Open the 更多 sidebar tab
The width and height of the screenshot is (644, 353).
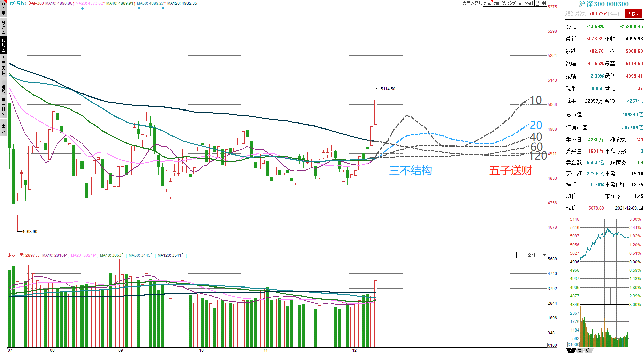tap(3, 128)
